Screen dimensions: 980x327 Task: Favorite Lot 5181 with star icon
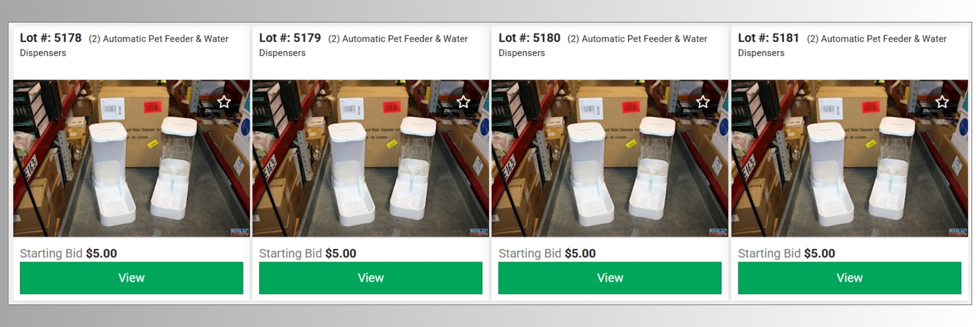pos(942,102)
